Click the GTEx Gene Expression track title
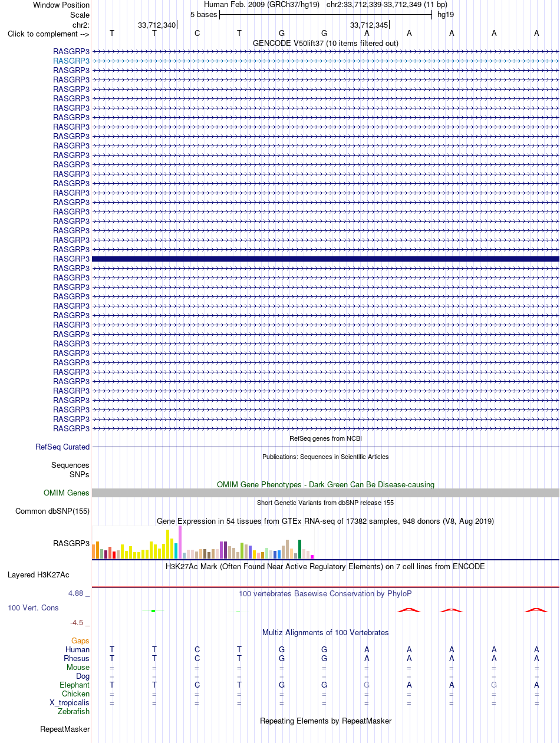 coord(325,521)
